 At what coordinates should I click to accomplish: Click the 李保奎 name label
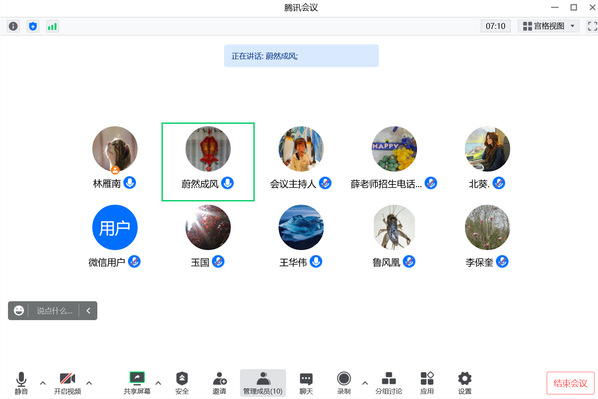(479, 262)
